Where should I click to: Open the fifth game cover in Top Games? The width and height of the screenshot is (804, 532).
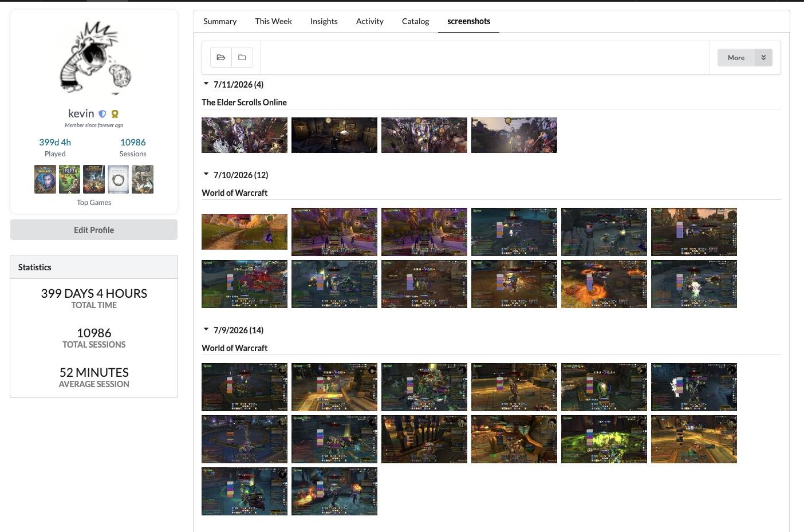pyautogui.click(x=143, y=179)
